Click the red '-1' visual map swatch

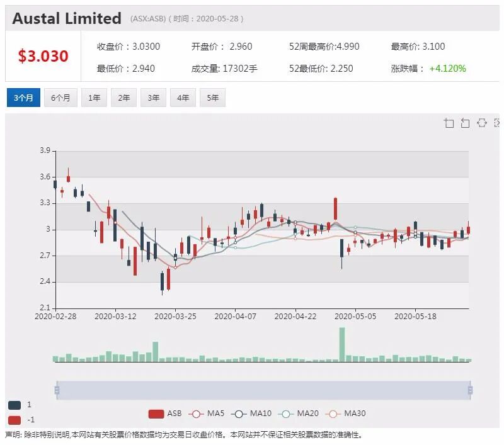[x=14, y=420]
